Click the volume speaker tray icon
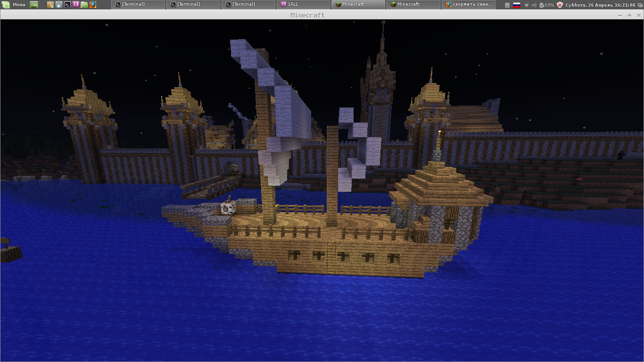The width and height of the screenshot is (644, 362). click(534, 5)
